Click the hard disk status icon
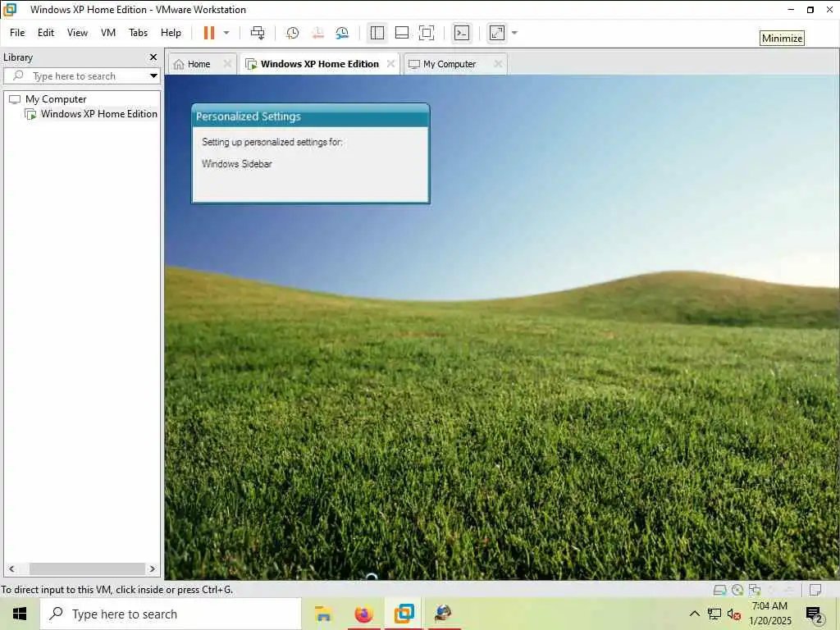 pyautogui.click(x=719, y=590)
